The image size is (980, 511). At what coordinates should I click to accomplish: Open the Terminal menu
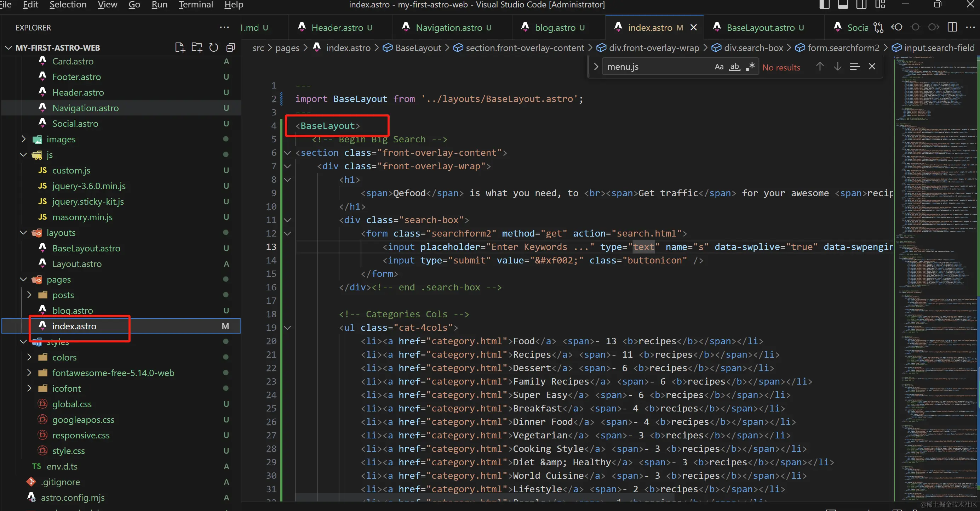click(x=196, y=5)
